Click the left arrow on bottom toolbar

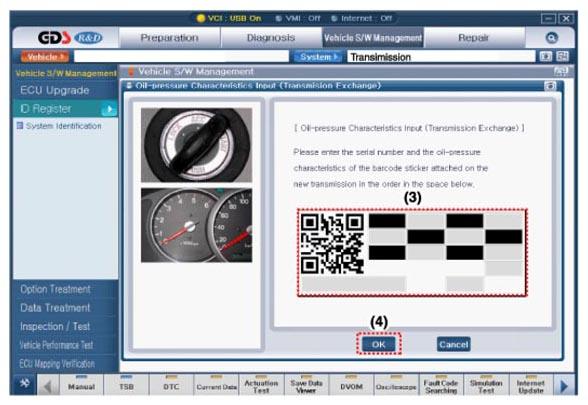(48, 386)
